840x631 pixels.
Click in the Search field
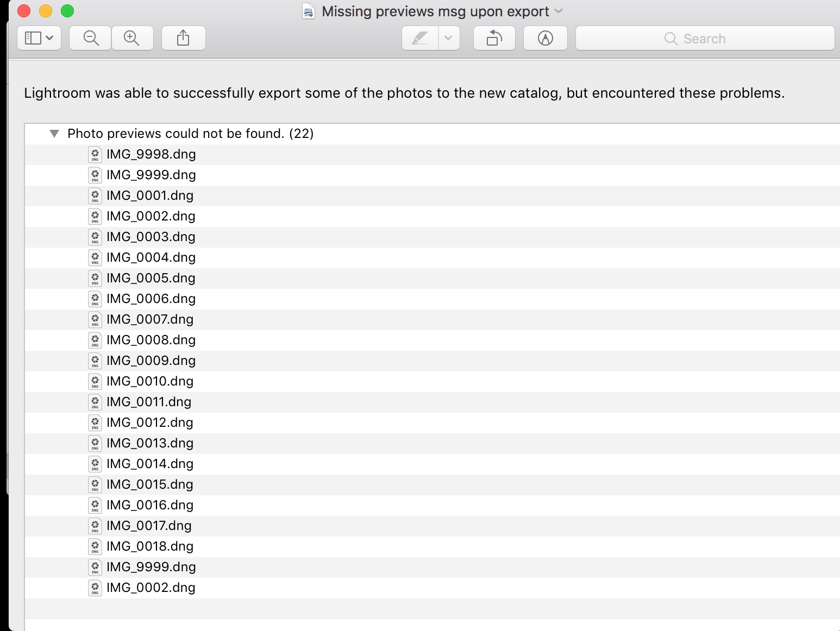pyautogui.click(x=704, y=39)
